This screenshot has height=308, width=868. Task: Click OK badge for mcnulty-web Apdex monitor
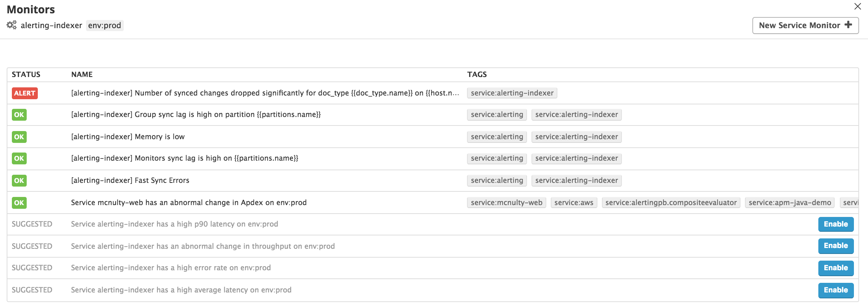19,203
